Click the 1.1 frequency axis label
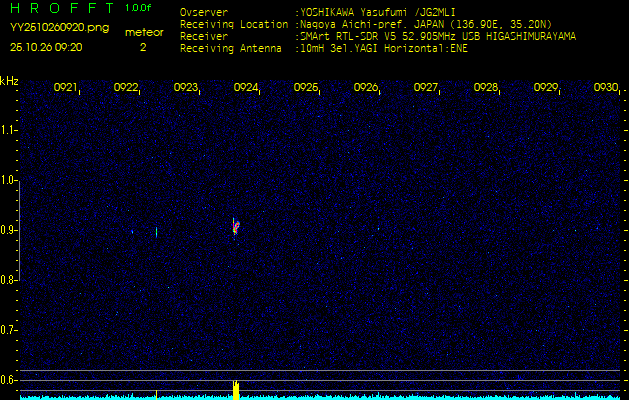The height and width of the screenshot is (400, 629). coord(10,130)
